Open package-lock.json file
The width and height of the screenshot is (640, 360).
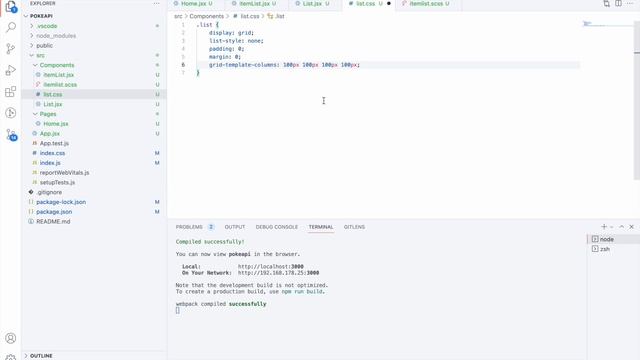[x=61, y=202]
